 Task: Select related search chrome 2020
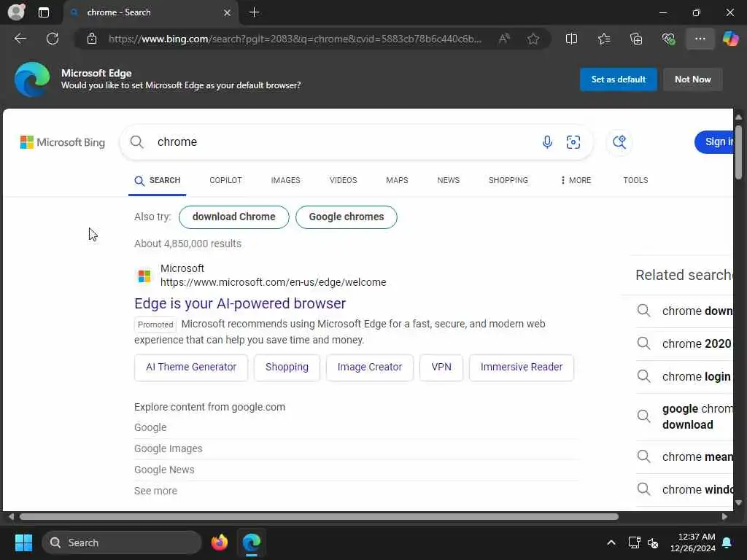coord(684,343)
